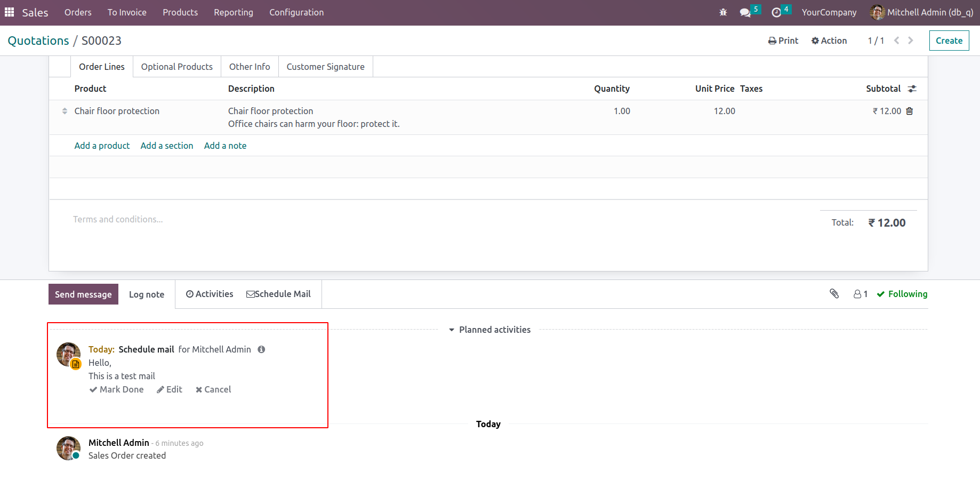Open the conversations chat icon

coord(745,12)
